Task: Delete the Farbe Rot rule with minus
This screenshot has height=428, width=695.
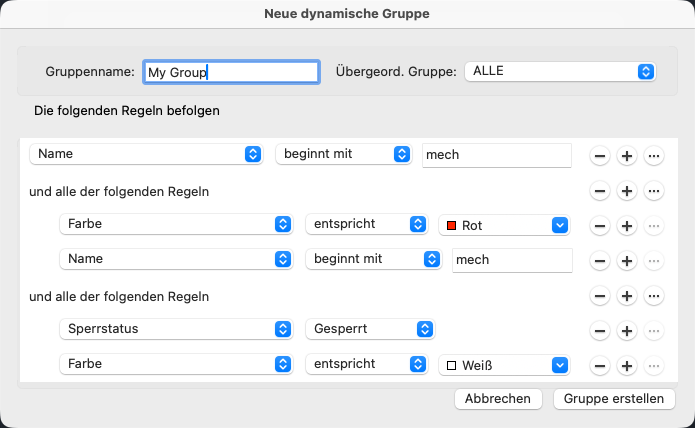Action: click(600, 226)
